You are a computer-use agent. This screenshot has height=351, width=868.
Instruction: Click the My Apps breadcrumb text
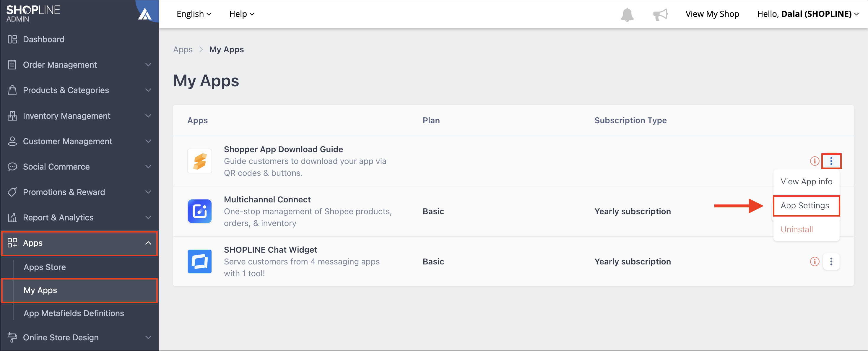(x=226, y=50)
